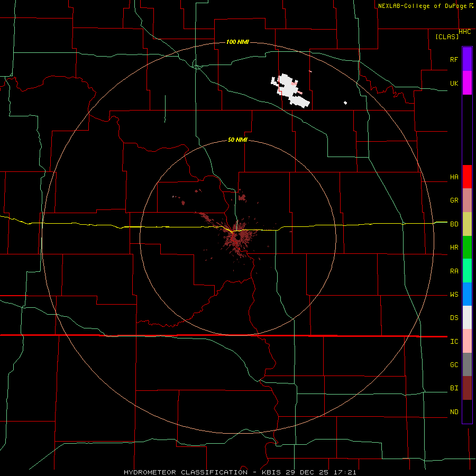Click the UK legend label
Screen dimensions: 476x476
point(454,83)
